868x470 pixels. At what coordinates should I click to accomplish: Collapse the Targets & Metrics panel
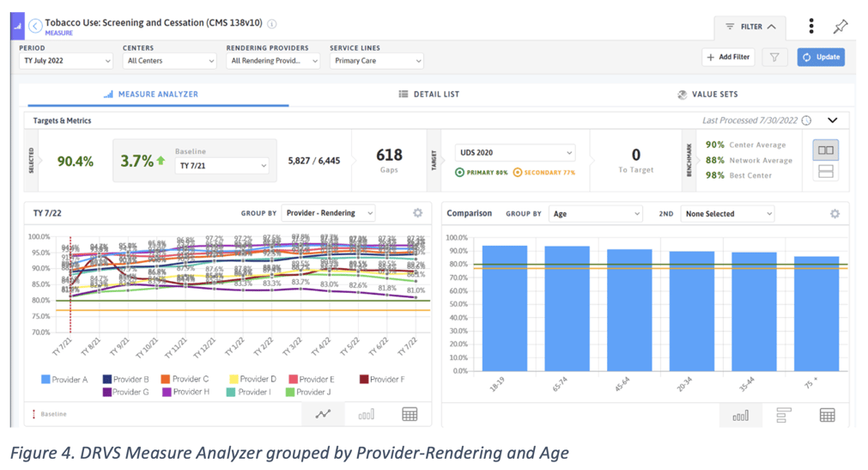tap(832, 120)
